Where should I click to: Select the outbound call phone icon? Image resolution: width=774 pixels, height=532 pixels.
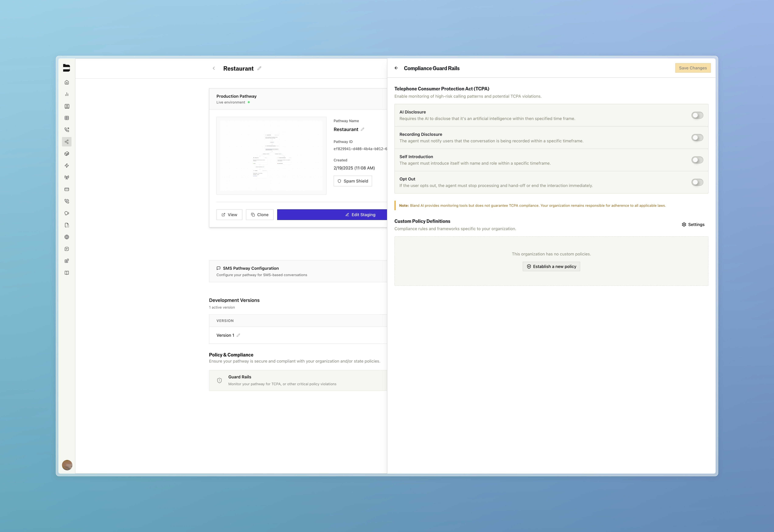[x=67, y=130]
